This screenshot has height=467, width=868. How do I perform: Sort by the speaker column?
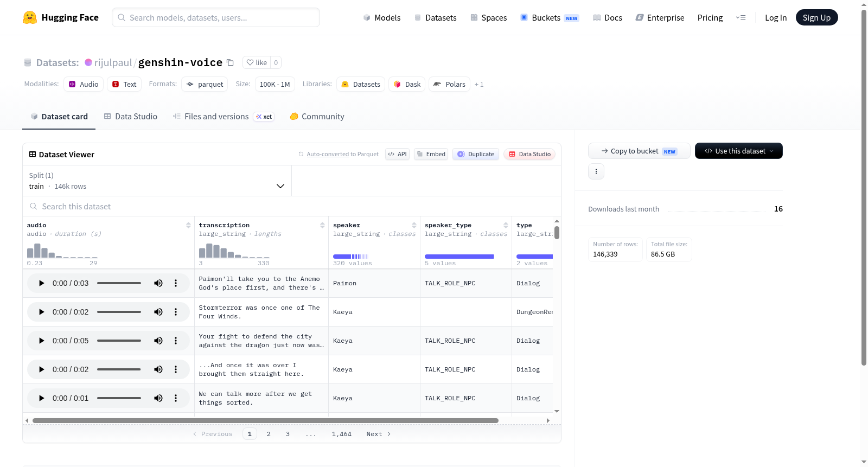click(414, 225)
